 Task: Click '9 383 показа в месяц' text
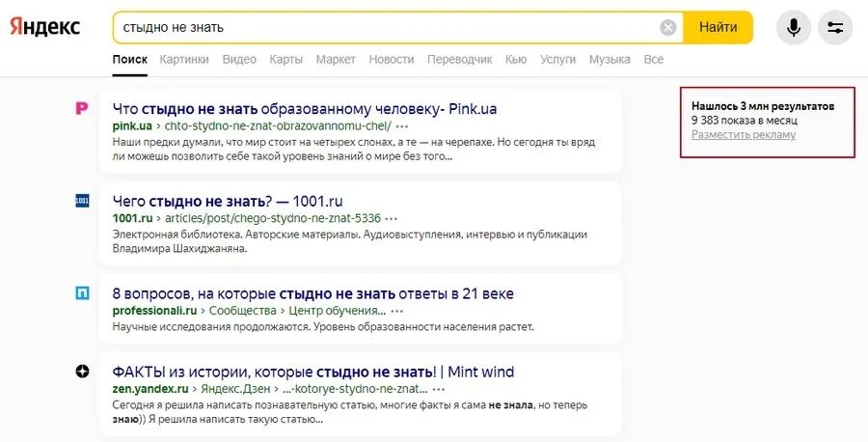745,121
